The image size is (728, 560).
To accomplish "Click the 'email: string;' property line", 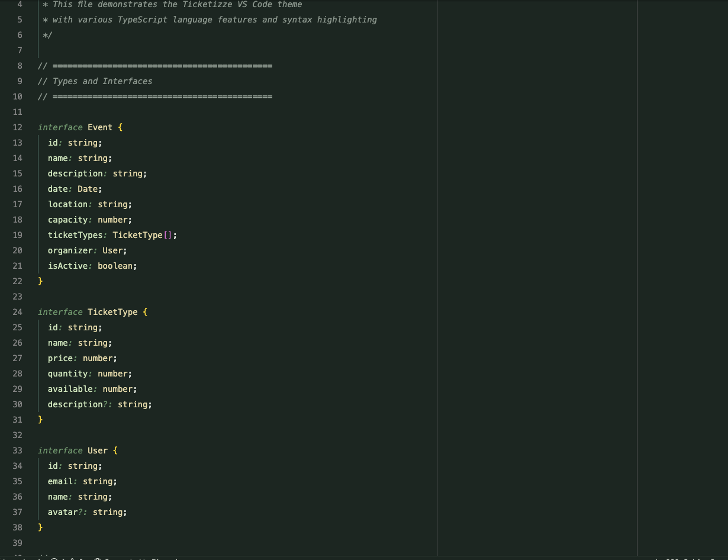I will tap(82, 481).
